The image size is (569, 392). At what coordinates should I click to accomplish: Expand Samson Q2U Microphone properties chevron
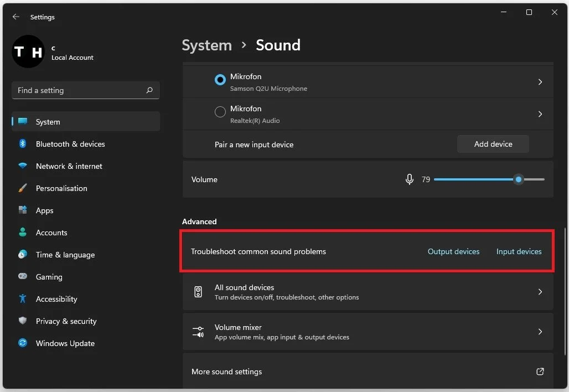[540, 82]
